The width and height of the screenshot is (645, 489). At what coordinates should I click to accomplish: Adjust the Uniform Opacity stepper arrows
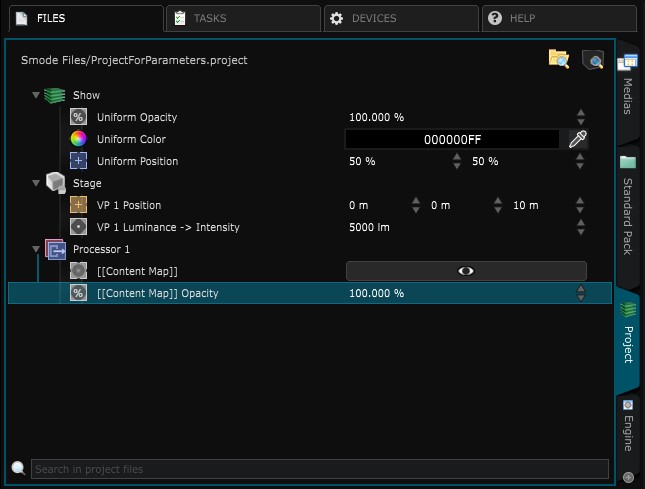[581, 118]
